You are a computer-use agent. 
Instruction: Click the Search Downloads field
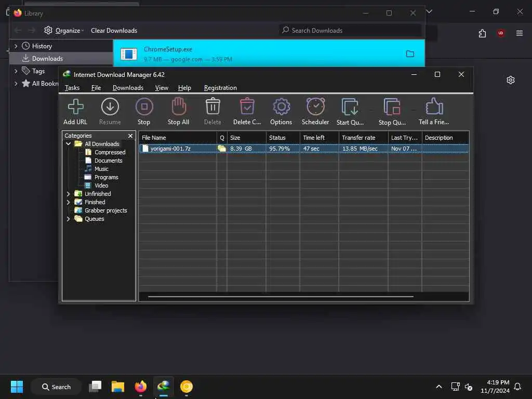coord(351,31)
